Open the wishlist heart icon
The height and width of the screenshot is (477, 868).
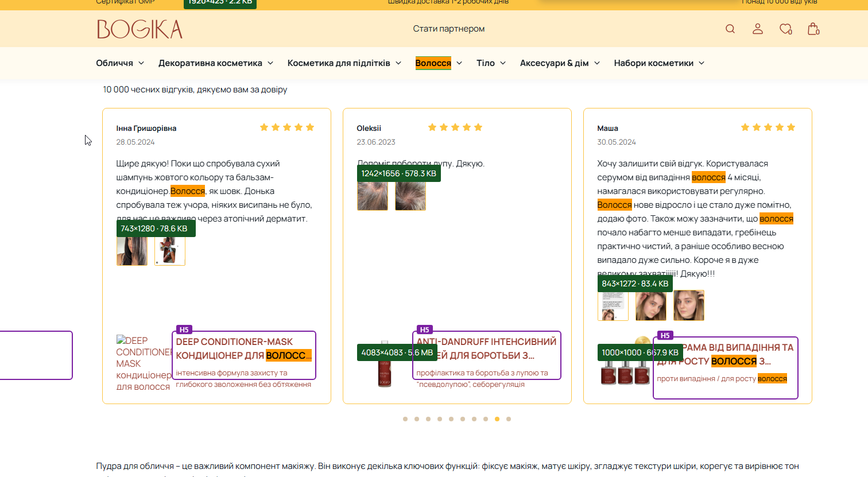(786, 29)
